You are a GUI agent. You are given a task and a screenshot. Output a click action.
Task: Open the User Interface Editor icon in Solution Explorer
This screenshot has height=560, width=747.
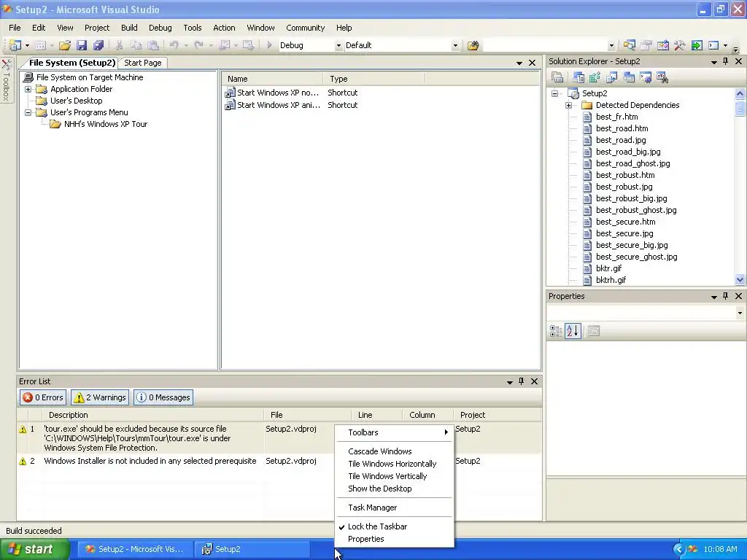pyautogui.click(x=629, y=77)
